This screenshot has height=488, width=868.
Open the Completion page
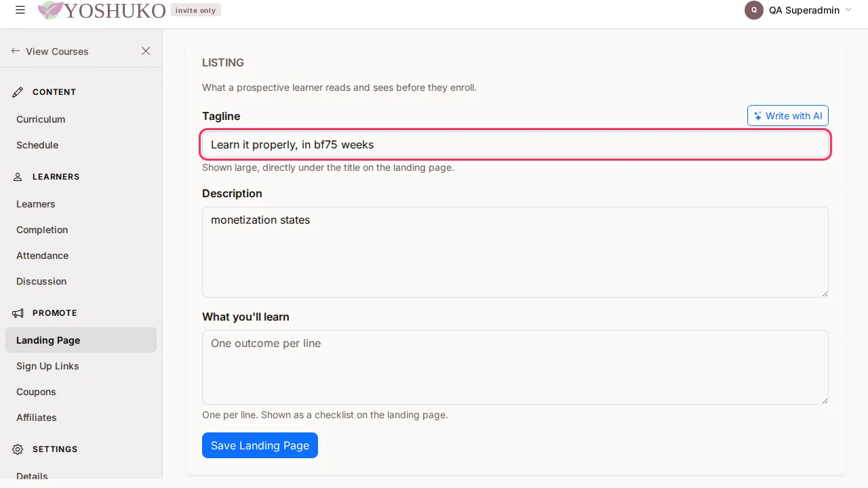tap(42, 230)
